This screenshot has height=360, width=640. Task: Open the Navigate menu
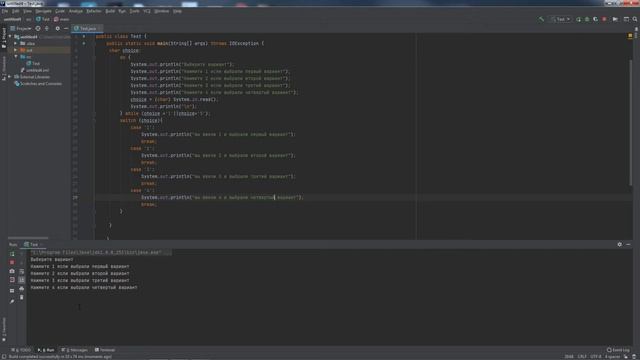pos(43,11)
